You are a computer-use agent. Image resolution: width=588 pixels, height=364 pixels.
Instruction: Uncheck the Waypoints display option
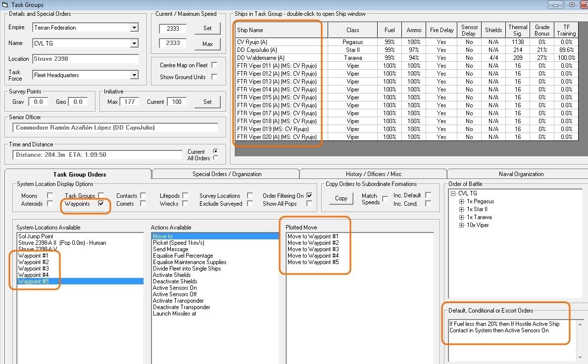[x=101, y=203]
